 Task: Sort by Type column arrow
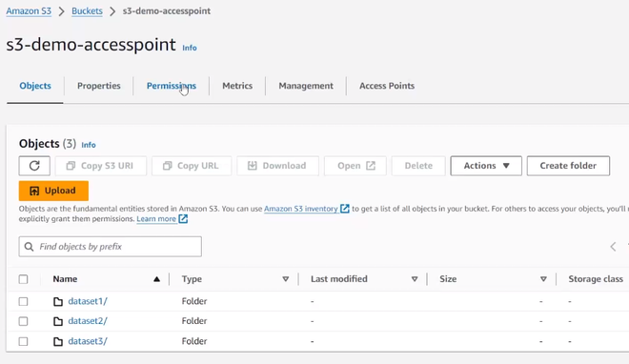point(286,279)
